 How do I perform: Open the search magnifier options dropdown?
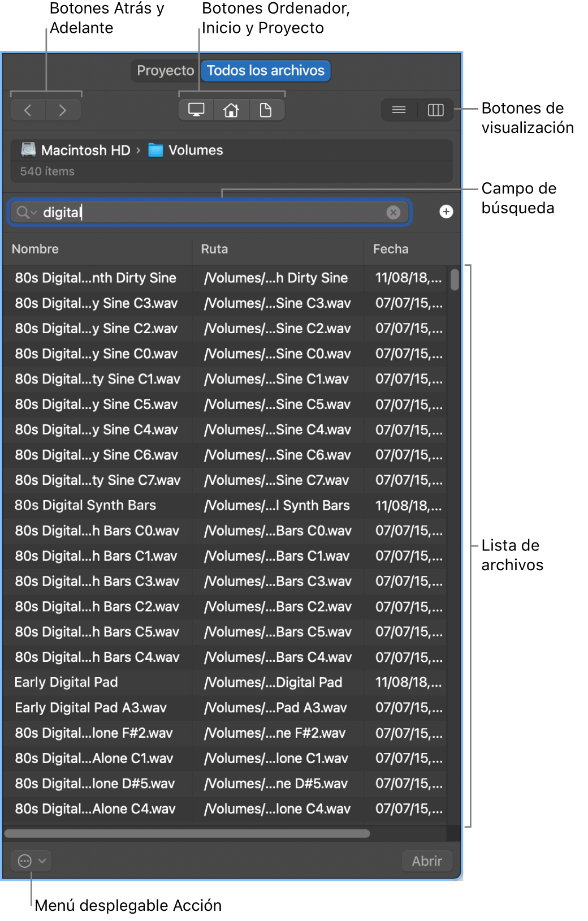point(27,212)
